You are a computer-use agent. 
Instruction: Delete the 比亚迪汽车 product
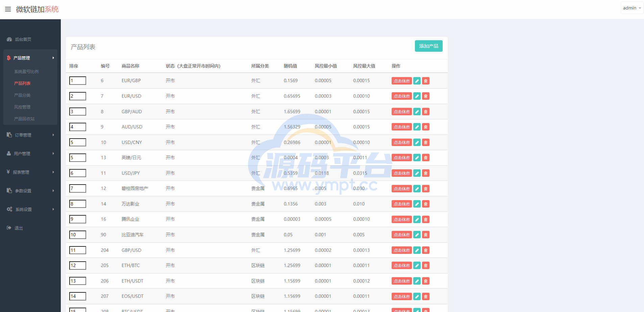pyautogui.click(x=426, y=235)
